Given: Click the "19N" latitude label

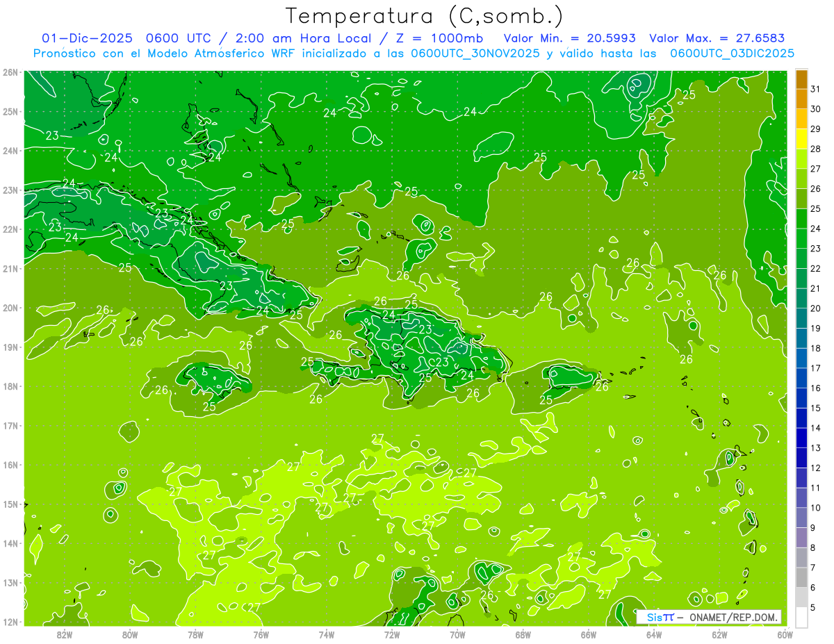Looking at the screenshot, I should [x=10, y=347].
